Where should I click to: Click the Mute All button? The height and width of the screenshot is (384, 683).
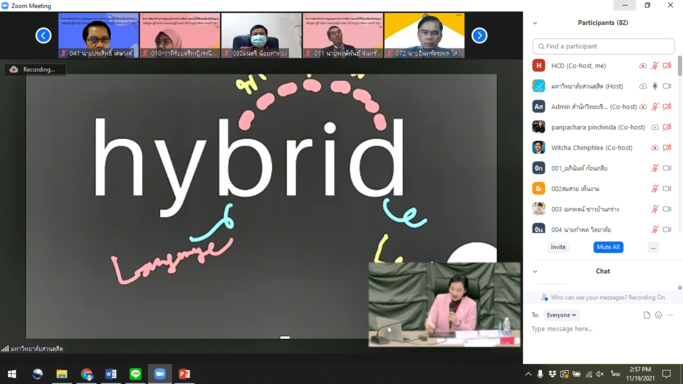[608, 247]
